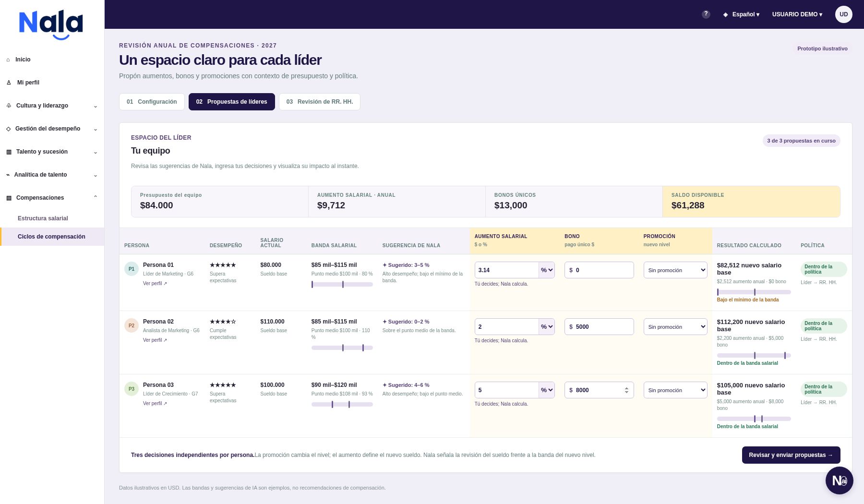Open the Español language dropdown

(745, 14)
